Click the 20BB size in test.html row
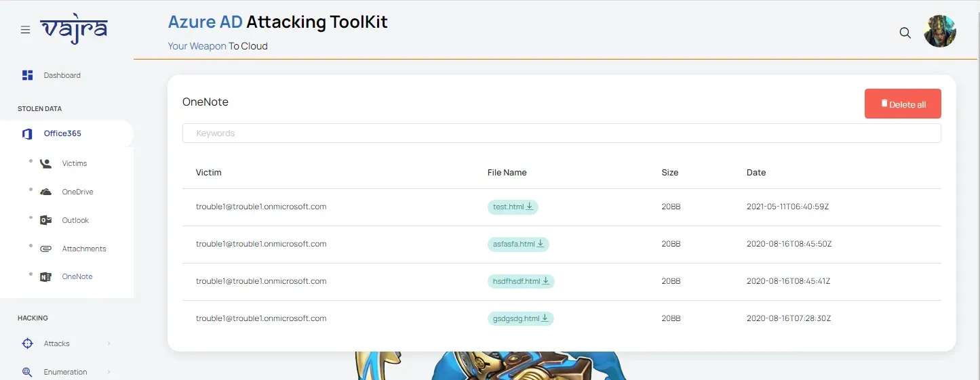Image resolution: width=980 pixels, height=380 pixels. (671, 207)
